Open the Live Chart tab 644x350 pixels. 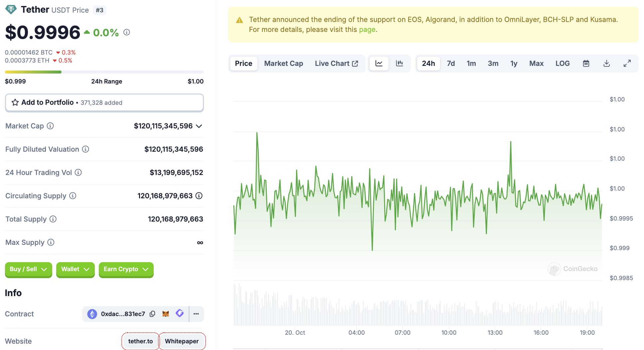click(336, 63)
